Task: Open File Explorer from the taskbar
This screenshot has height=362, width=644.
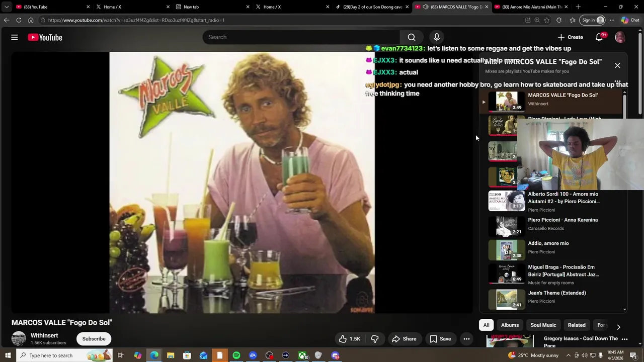Action: [x=171, y=355]
